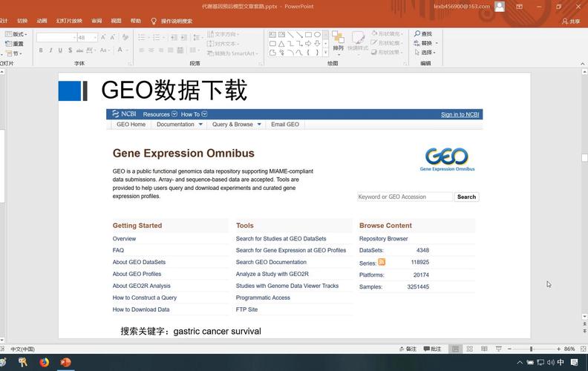Click the 'Sign in to NCBI' link

(460, 114)
